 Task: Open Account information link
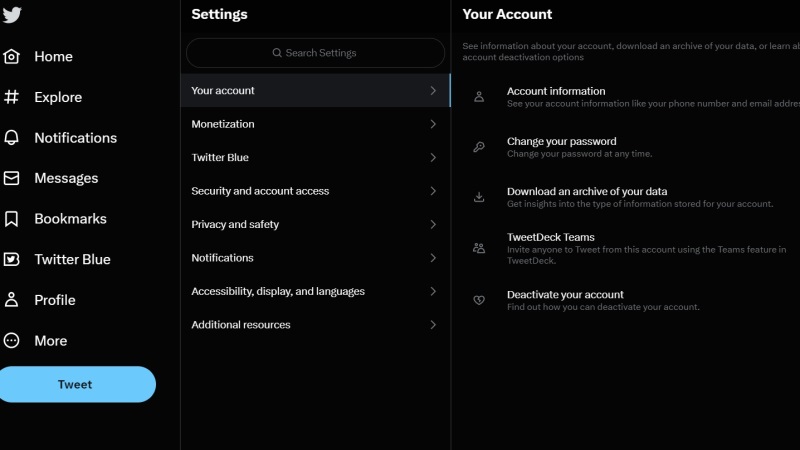click(556, 91)
